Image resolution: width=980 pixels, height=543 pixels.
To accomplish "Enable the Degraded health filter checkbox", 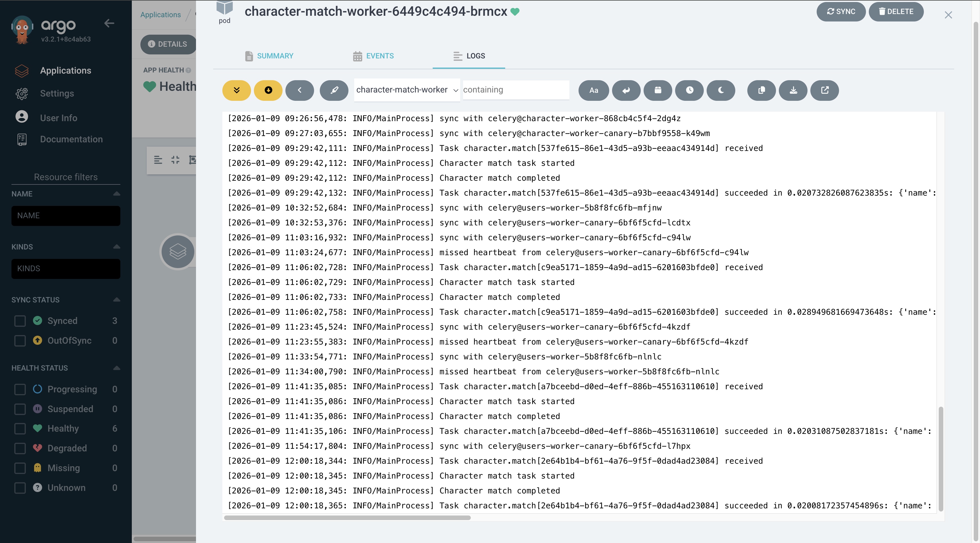I will 20,448.
